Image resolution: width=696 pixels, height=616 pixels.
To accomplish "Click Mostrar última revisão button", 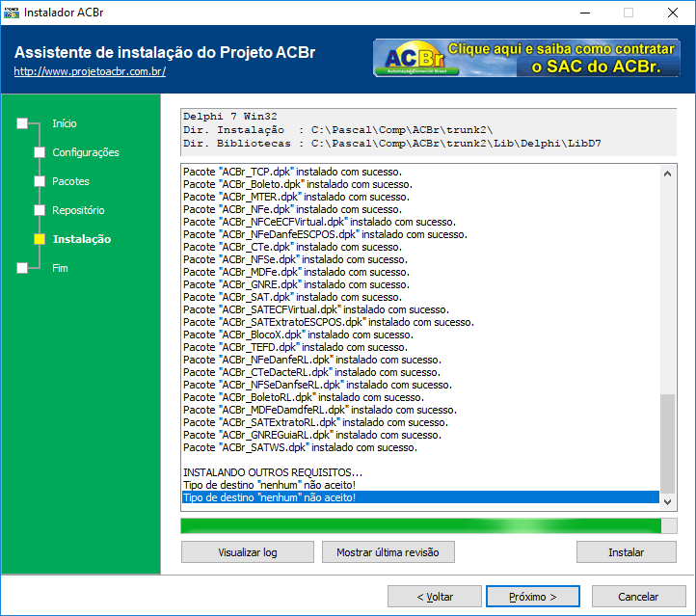I will [388, 552].
